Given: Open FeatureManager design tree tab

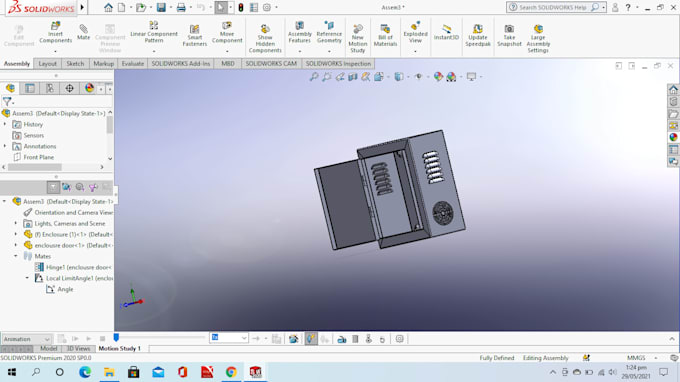Looking at the screenshot, I should click(10, 88).
